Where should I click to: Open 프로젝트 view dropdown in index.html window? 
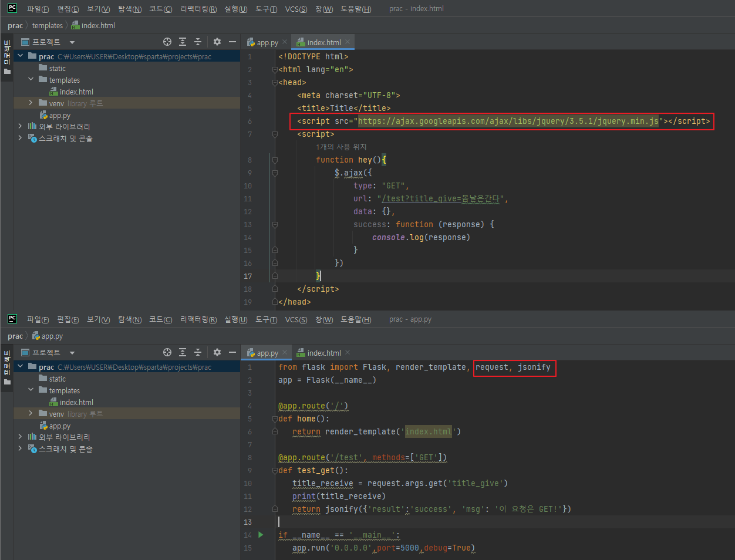[72, 42]
